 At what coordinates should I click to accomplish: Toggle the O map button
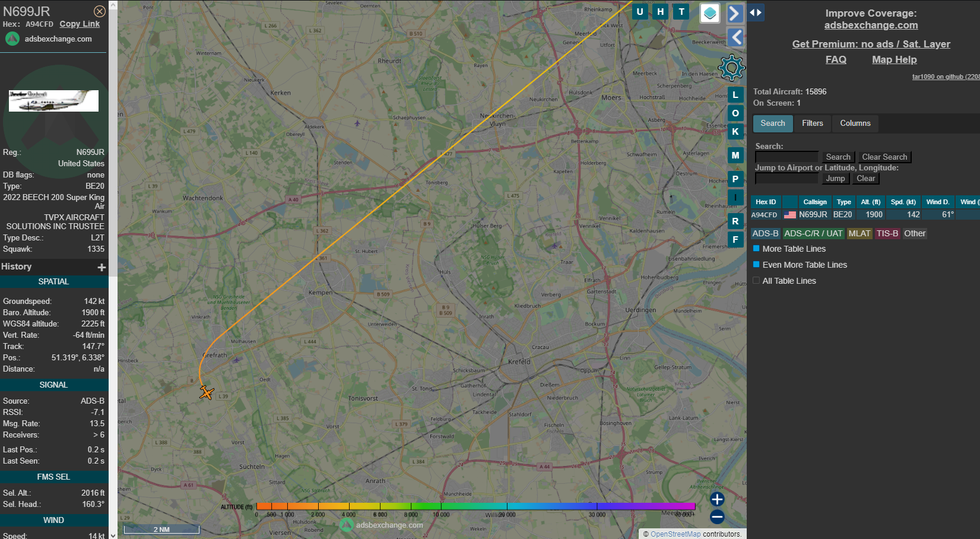click(735, 113)
